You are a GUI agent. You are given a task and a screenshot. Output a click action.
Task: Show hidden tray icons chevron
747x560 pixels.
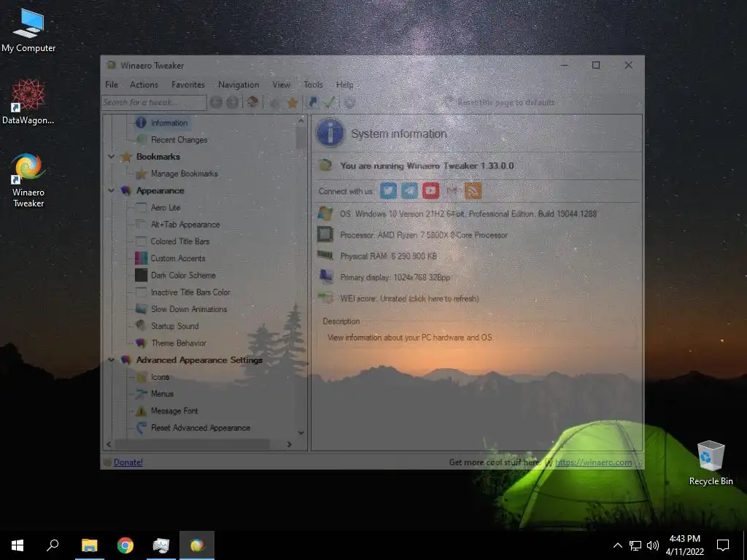point(617,545)
